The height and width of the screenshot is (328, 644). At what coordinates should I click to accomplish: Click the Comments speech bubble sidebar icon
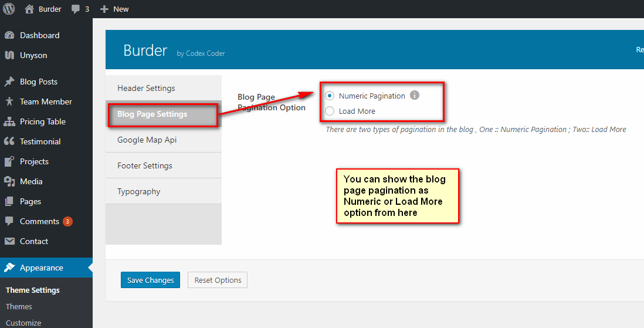(x=9, y=221)
